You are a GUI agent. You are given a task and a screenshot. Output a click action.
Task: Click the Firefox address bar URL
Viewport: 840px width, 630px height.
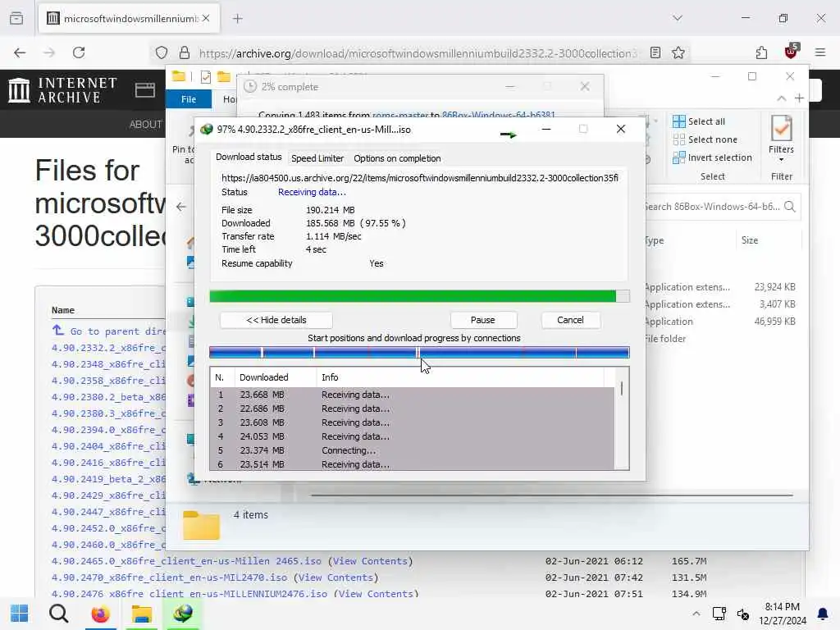pos(418,53)
